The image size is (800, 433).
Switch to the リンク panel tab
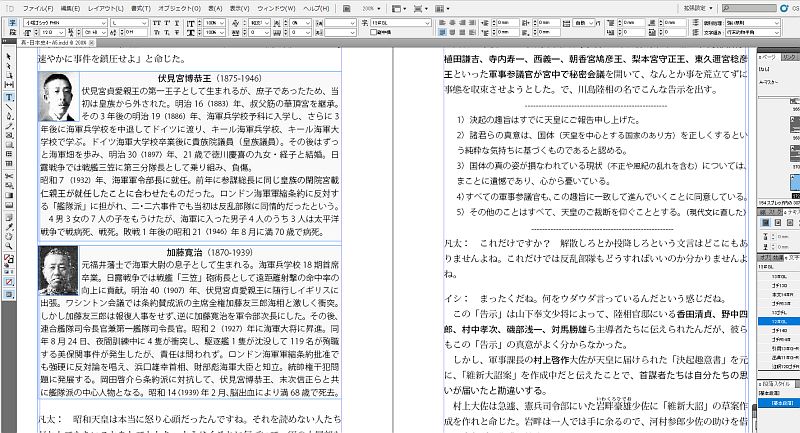(x=789, y=58)
